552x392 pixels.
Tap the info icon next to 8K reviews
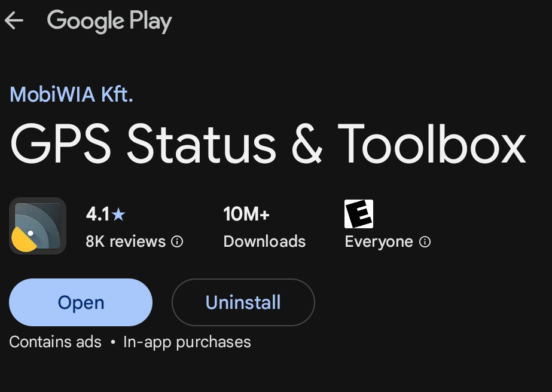(x=177, y=241)
